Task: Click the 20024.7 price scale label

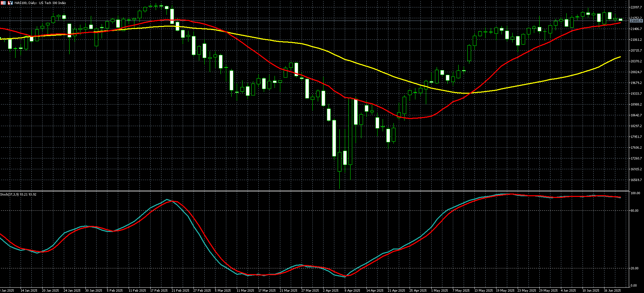Action: pos(636,72)
